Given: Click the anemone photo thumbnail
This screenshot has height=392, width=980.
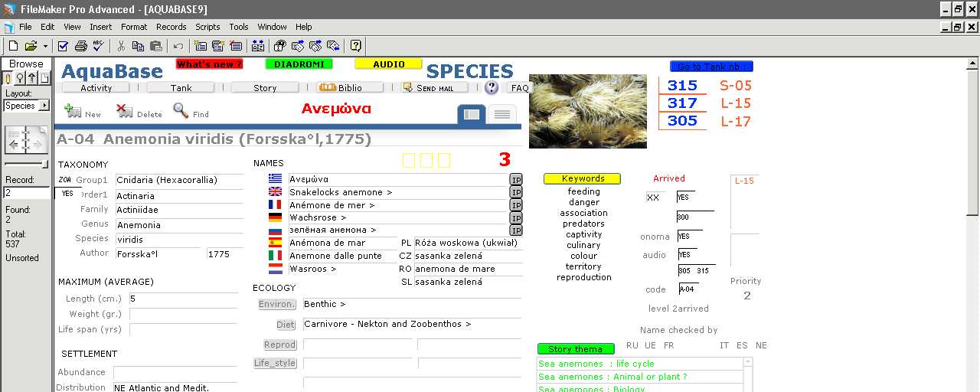Looking at the screenshot, I should point(587,111).
